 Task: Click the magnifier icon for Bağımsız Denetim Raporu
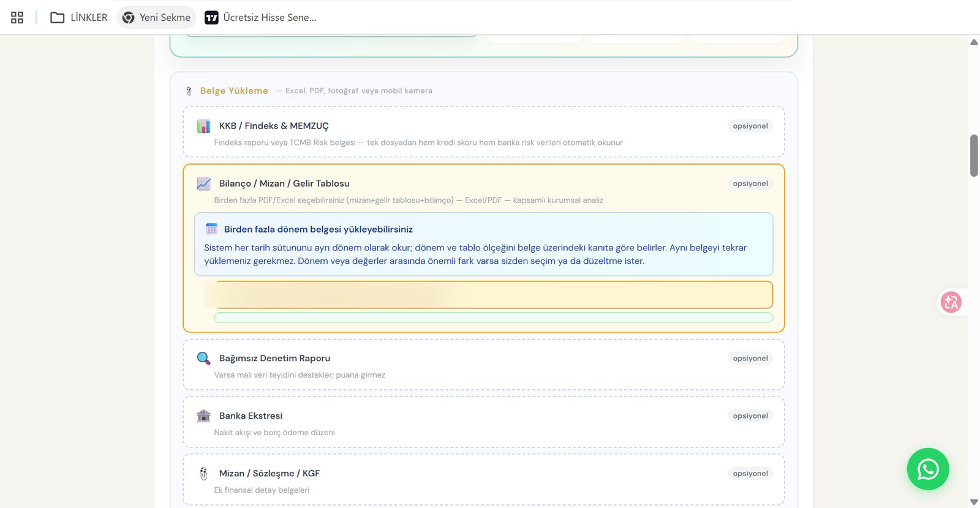[x=203, y=359]
